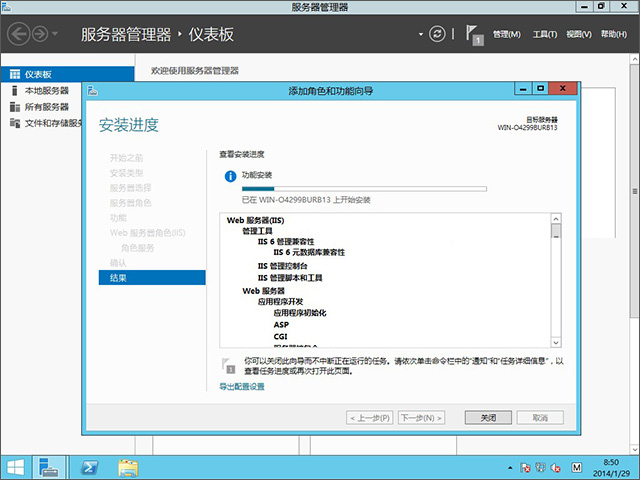The width and height of the screenshot is (640, 480).
Task: Click the Action Center flag tray icon
Action: (525, 468)
